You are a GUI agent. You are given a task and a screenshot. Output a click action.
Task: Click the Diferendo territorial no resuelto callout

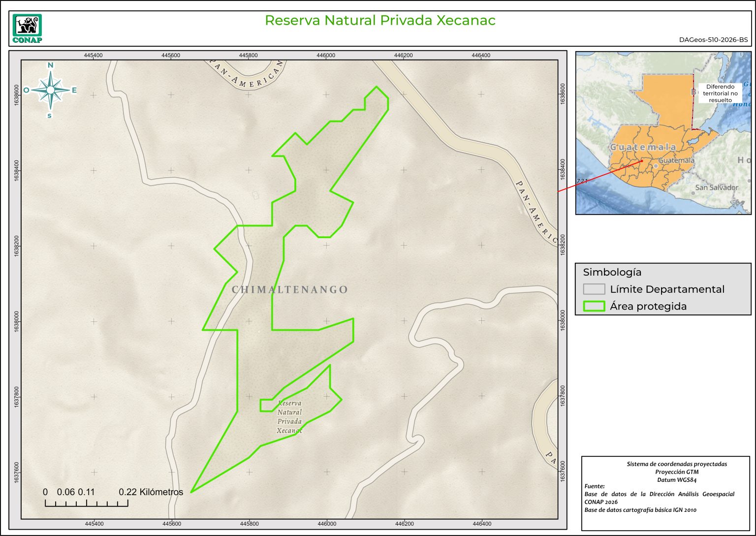pos(720,93)
